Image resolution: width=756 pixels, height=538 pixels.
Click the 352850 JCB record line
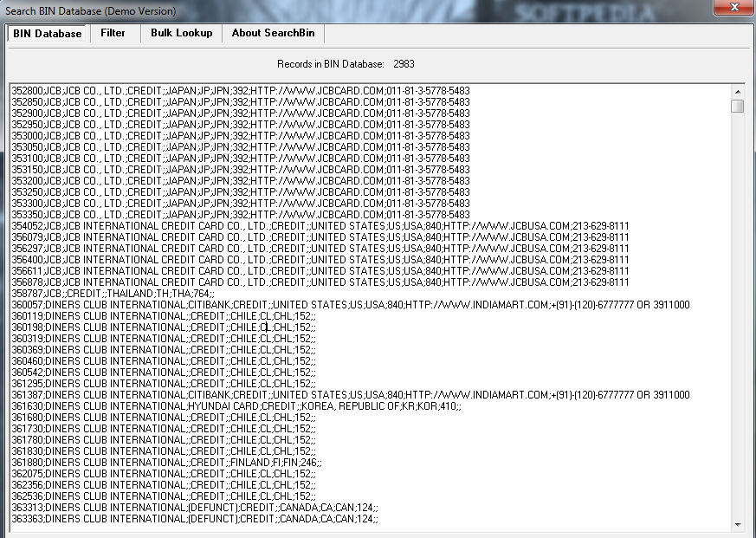point(241,102)
